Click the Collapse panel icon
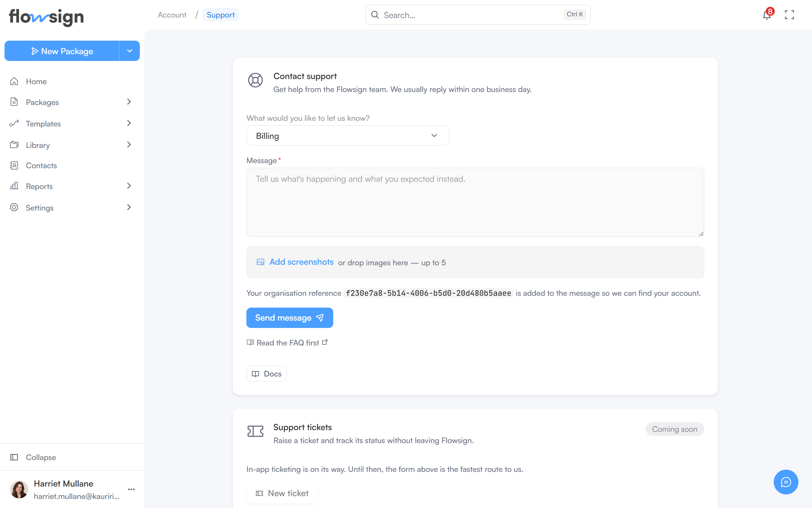This screenshot has width=812, height=508. (14, 457)
